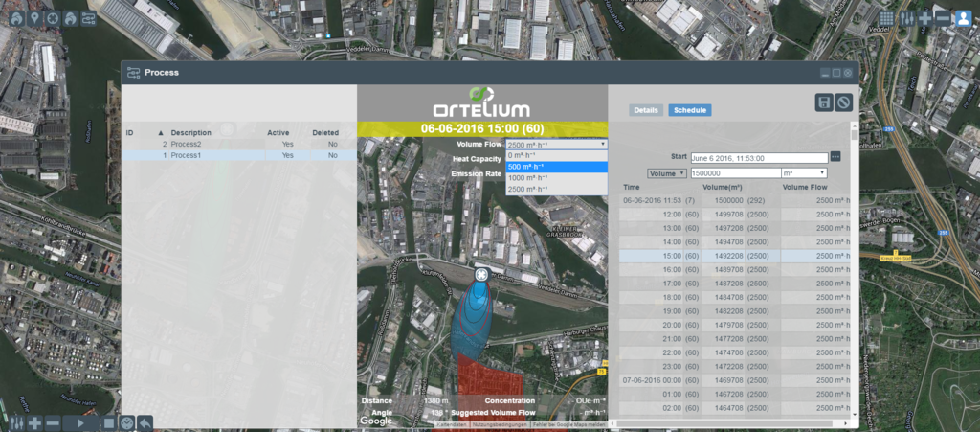Image resolution: width=980 pixels, height=432 pixels.
Task: Switch to the Details tab
Action: 646,110
